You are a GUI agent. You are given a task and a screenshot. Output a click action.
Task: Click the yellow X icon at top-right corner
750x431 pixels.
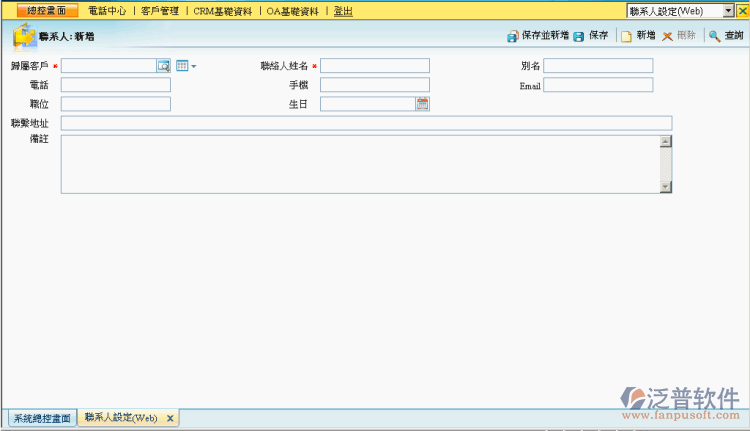[743, 11]
